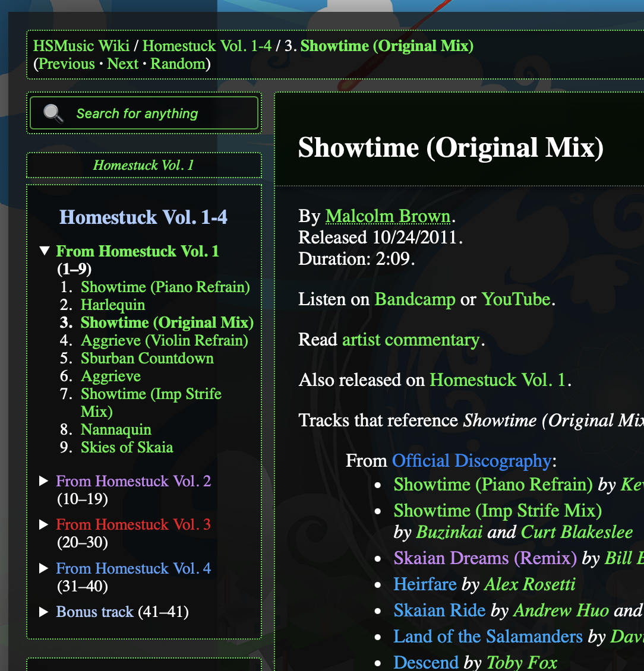Open artist Buzinkai's page
Image resolution: width=644 pixels, height=671 pixels.
(449, 532)
